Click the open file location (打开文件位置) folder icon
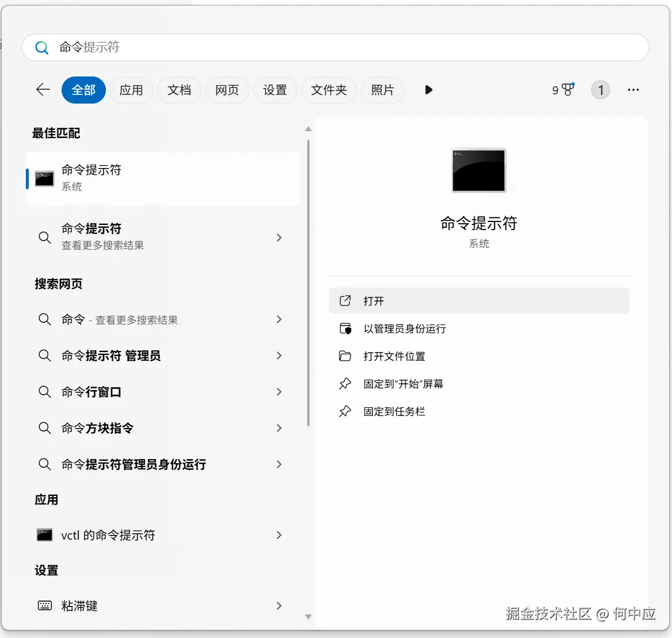This screenshot has height=638, width=672. (x=345, y=356)
